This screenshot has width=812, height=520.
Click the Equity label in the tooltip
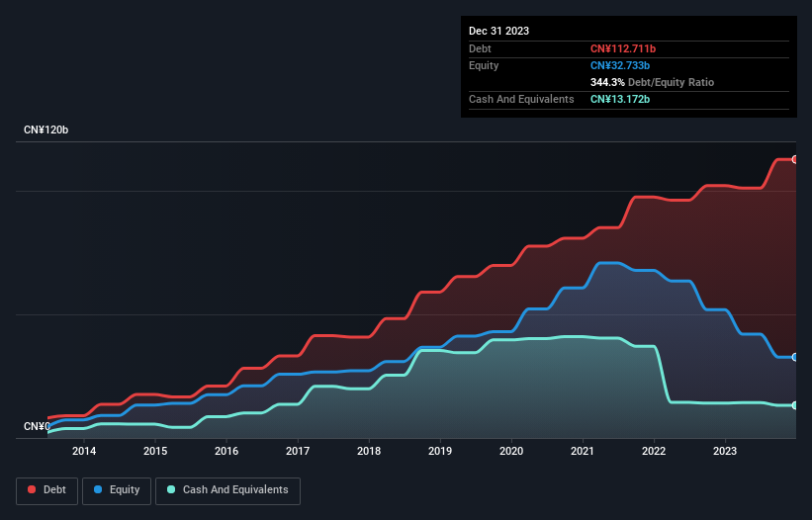coord(484,65)
